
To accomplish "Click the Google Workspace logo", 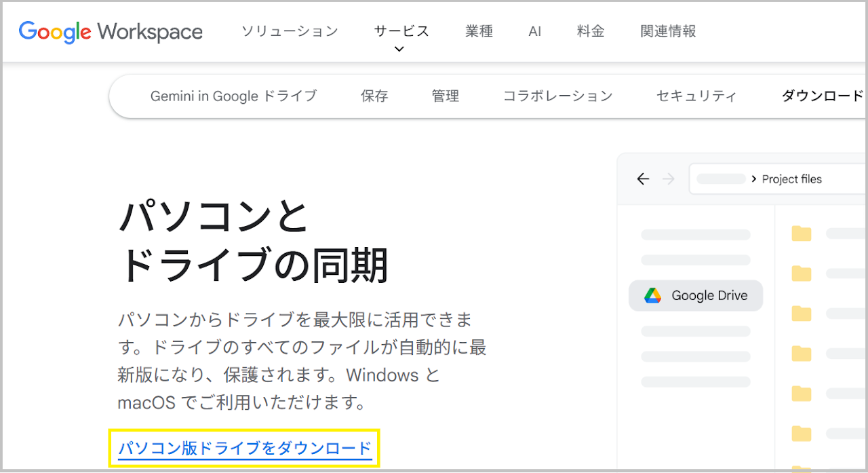I will pos(111,31).
